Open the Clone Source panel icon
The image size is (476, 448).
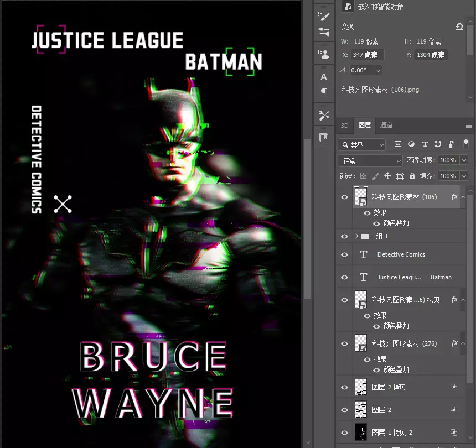pyautogui.click(x=324, y=54)
